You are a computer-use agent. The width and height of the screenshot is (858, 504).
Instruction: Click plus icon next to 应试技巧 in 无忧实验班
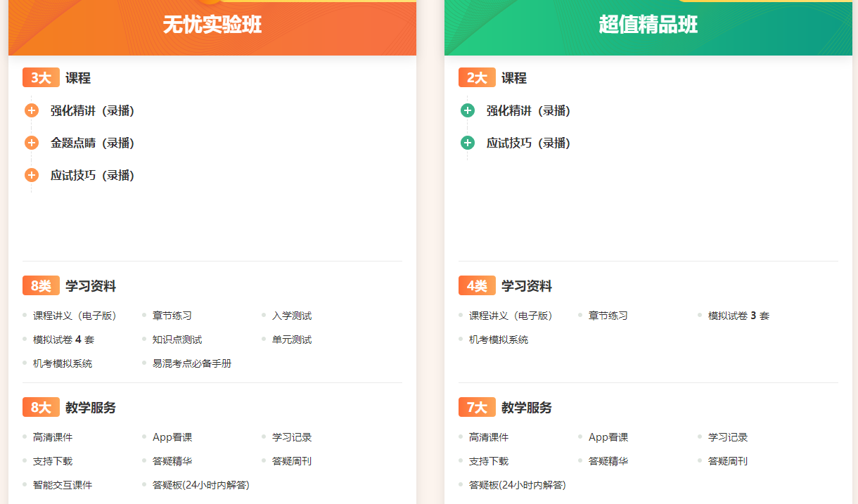32,176
